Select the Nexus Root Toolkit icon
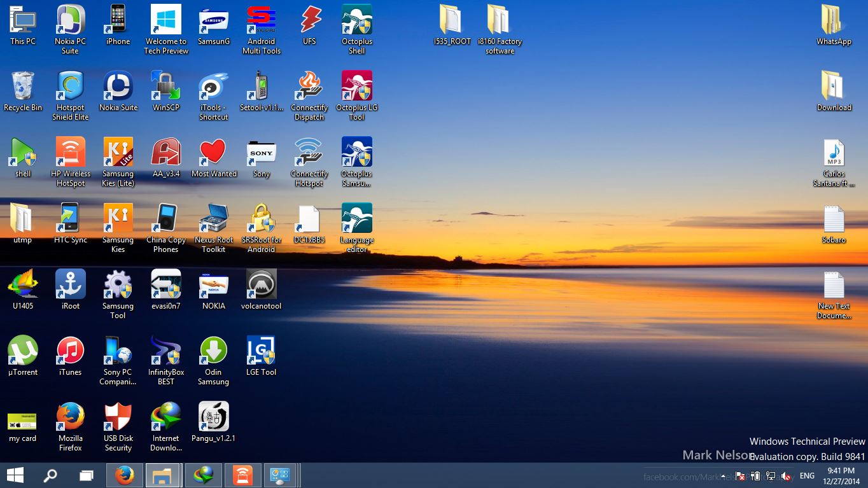 [213, 228]
